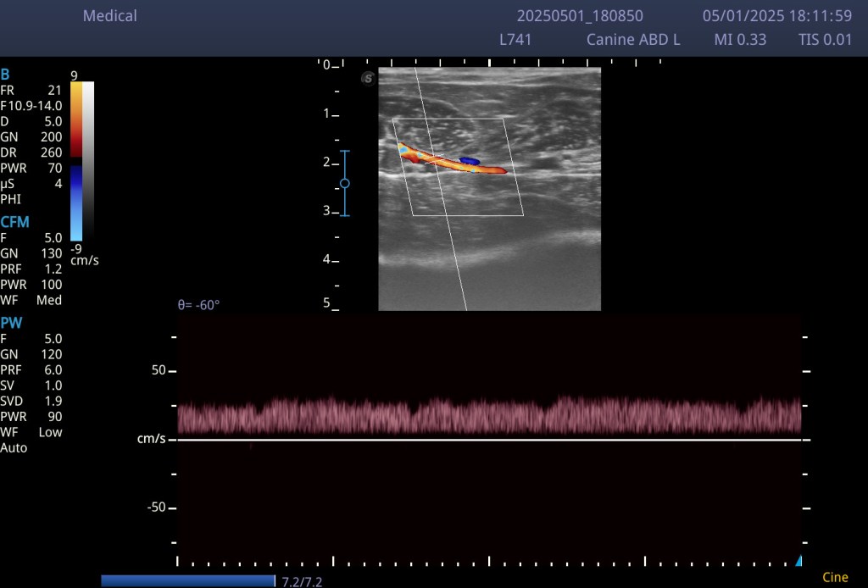This screenshot has width=868, height=588.
Task: Click the Doppler spectrum baseline
Action: [489, 440]
